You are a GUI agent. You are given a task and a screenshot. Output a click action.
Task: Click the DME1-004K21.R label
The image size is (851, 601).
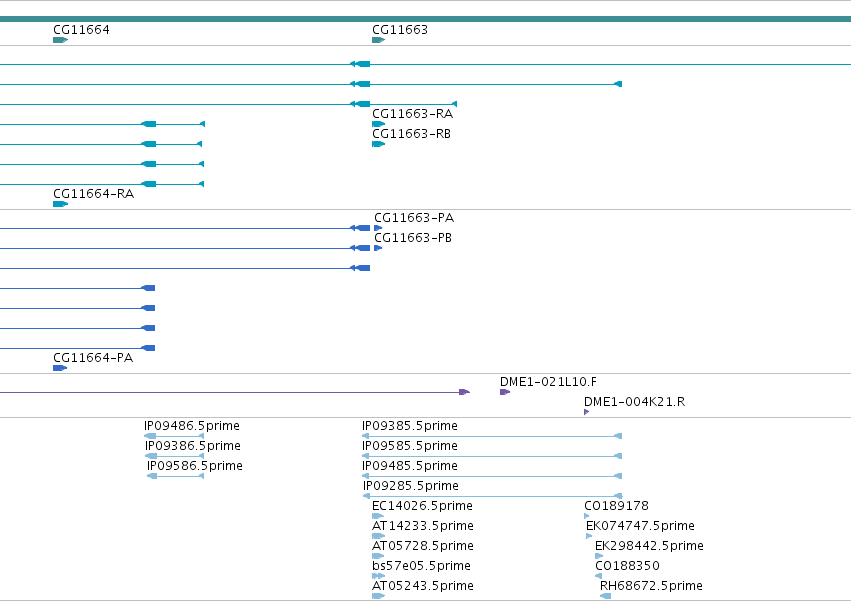(634, 402)
